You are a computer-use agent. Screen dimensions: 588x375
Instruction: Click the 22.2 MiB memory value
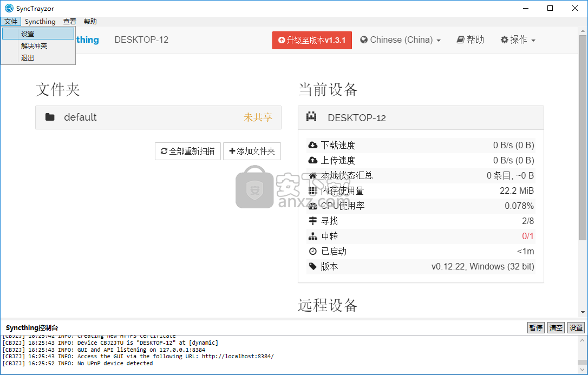tap(517, 190)
